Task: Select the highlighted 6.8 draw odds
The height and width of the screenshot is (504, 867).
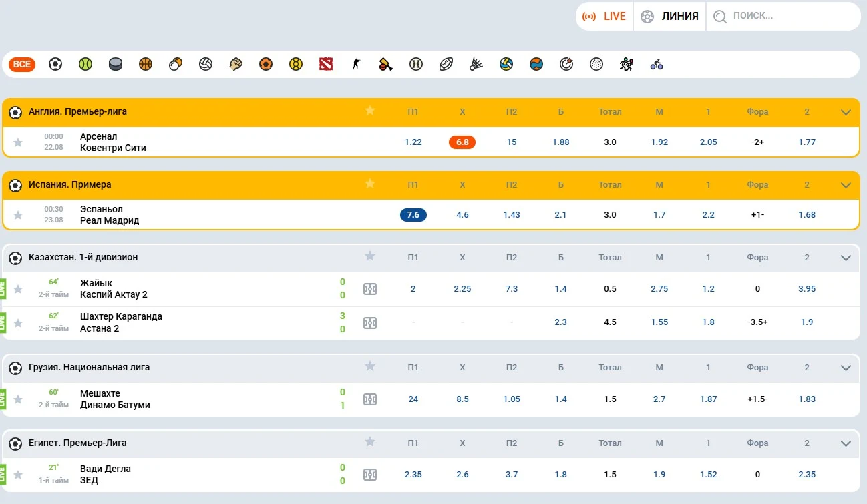Action: point(462,142)
